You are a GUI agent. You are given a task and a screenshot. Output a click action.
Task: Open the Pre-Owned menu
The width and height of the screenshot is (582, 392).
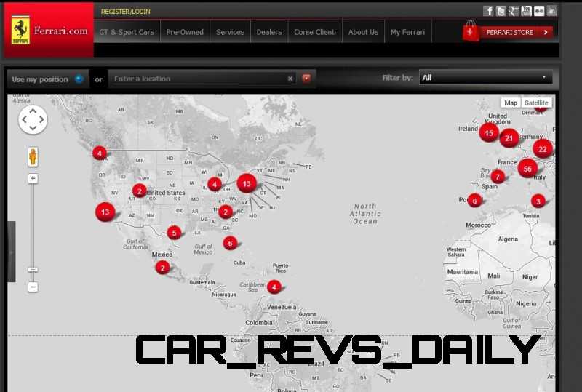[185, 32]
